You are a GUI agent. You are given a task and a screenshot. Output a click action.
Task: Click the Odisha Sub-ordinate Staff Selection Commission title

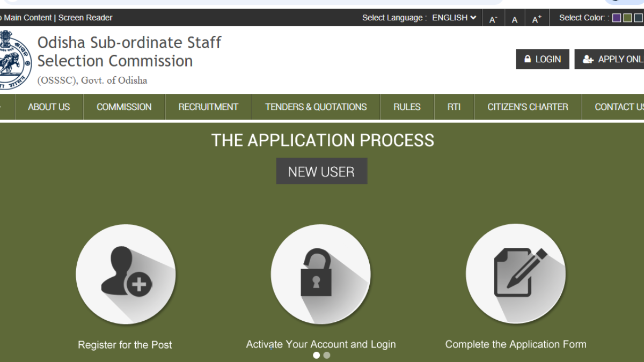[x=129, y=51]
